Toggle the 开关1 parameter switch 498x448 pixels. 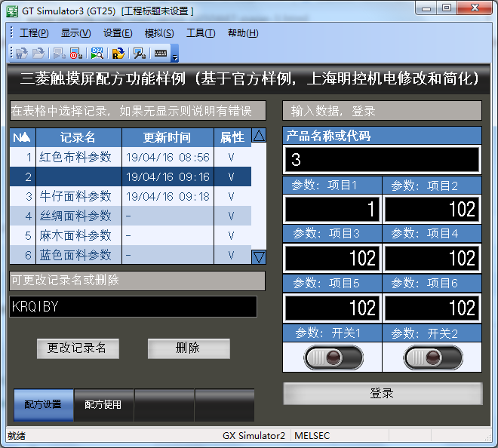click(x=332, y=357)
